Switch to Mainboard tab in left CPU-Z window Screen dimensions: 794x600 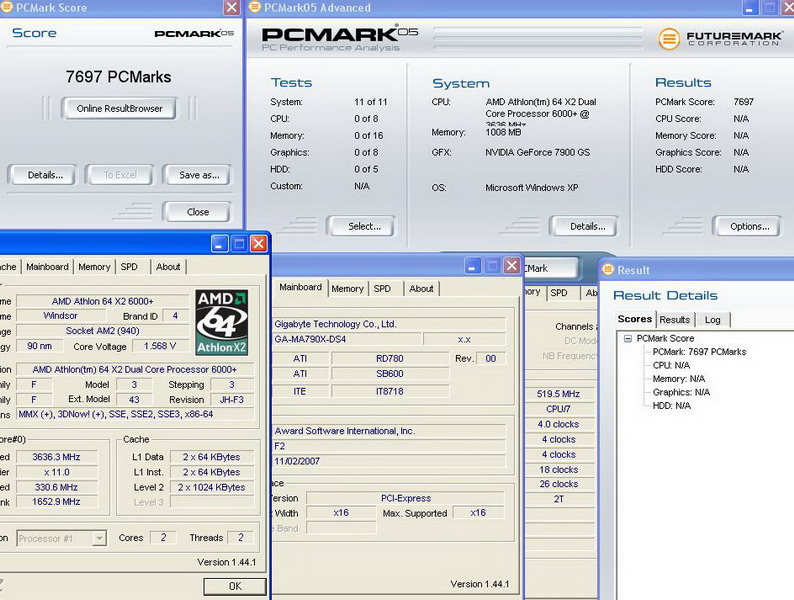[47, 267]
